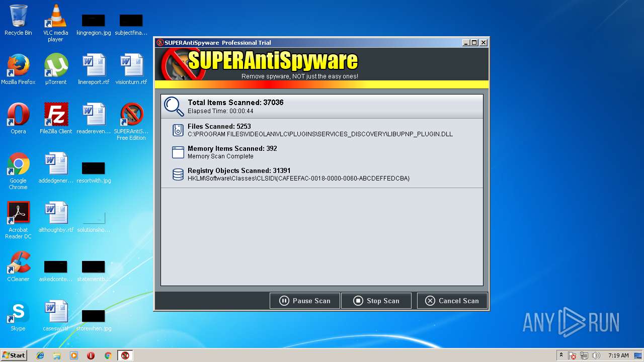Viewport: 644px width, 362px height.
Task: Select Skype desktop shortcut
Action: point(18,315)
